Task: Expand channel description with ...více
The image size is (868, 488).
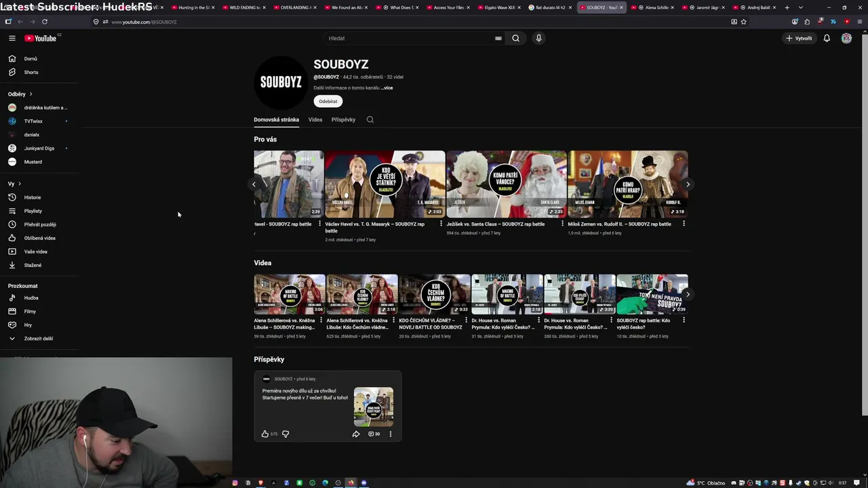Action: click(387, 88)
